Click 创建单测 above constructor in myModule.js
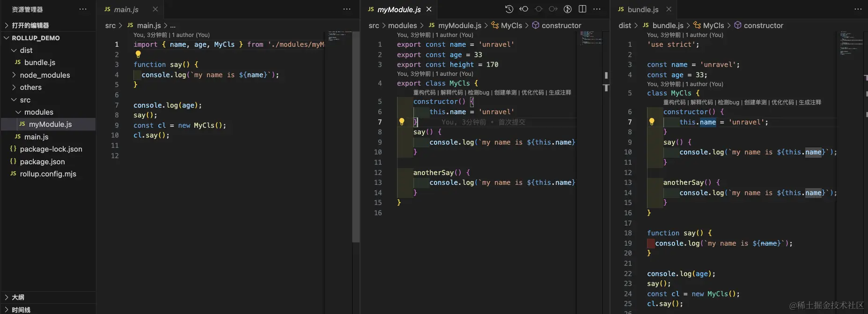 (x=505, y=93)
